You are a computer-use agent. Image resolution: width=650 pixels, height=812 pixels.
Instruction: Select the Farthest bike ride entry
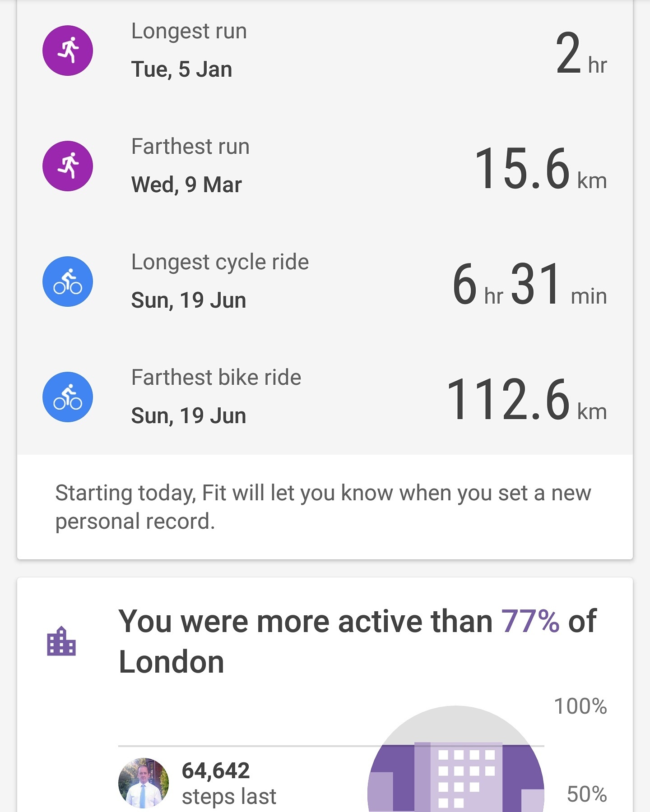pyautogui.click(x=325, y=397)
